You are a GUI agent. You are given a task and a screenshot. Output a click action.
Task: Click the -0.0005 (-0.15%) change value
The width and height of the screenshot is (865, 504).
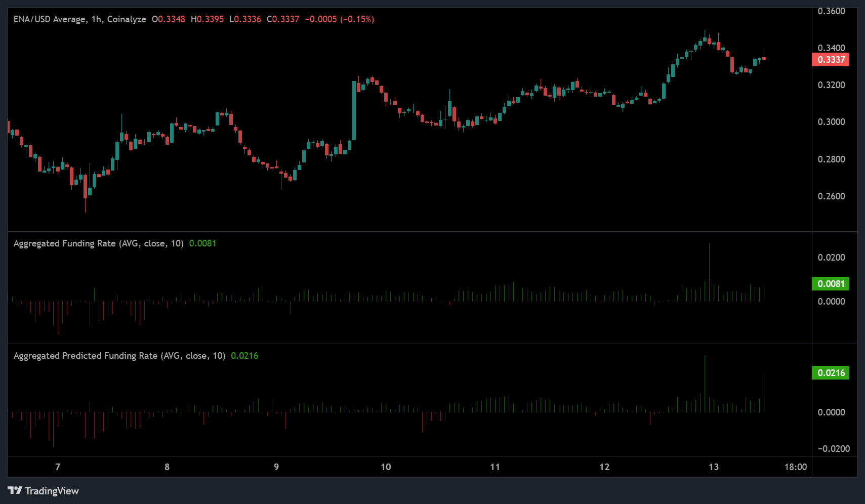point(339,19)
